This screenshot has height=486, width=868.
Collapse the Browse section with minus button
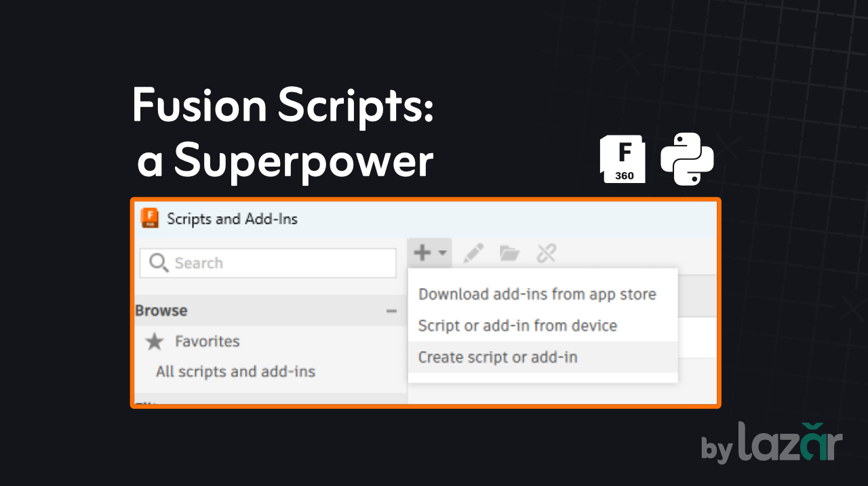tap(391, 311)
